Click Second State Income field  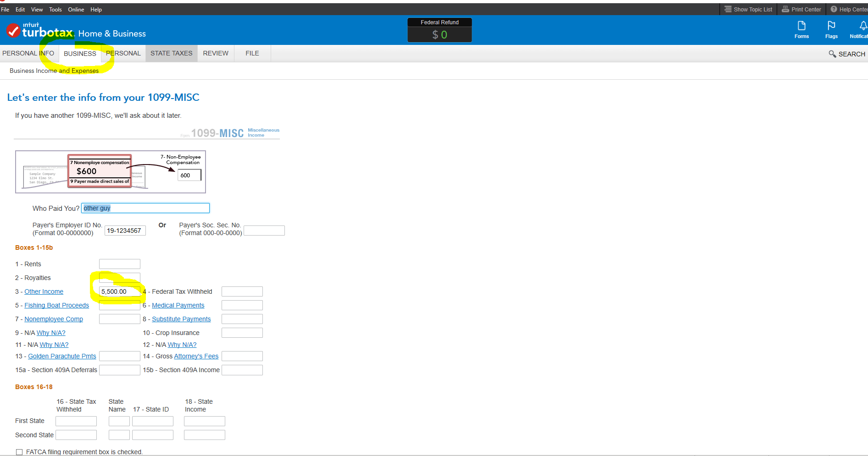[205, 435]
